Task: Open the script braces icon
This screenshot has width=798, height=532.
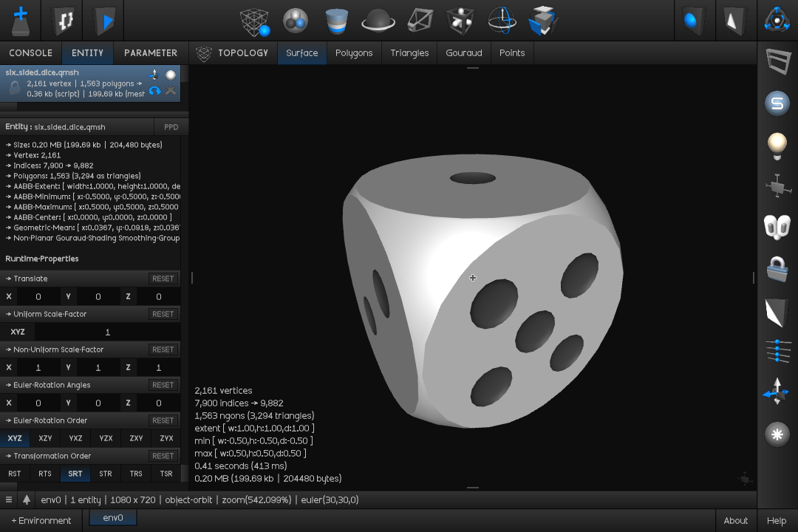Action: (64, 21)
